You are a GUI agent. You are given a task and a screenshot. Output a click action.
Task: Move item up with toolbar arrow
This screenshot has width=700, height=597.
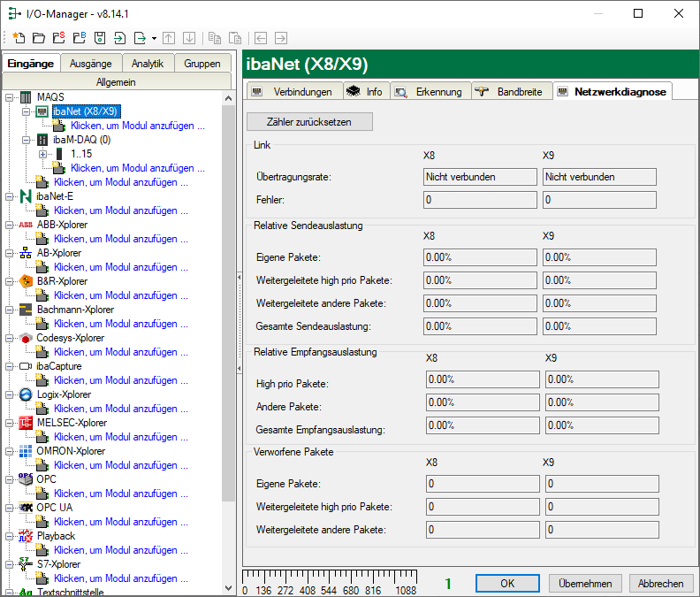click(169, 38)
